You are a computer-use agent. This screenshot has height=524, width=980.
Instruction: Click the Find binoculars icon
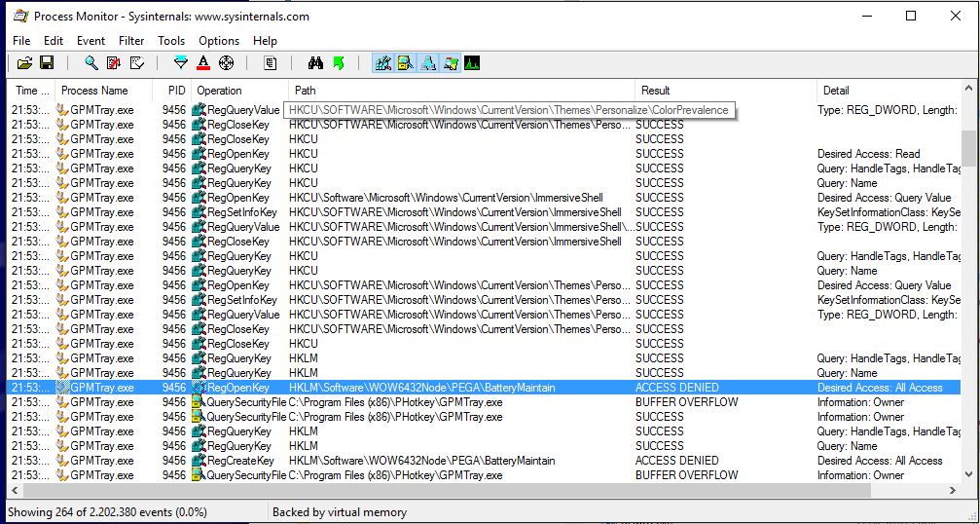[315, 63]
